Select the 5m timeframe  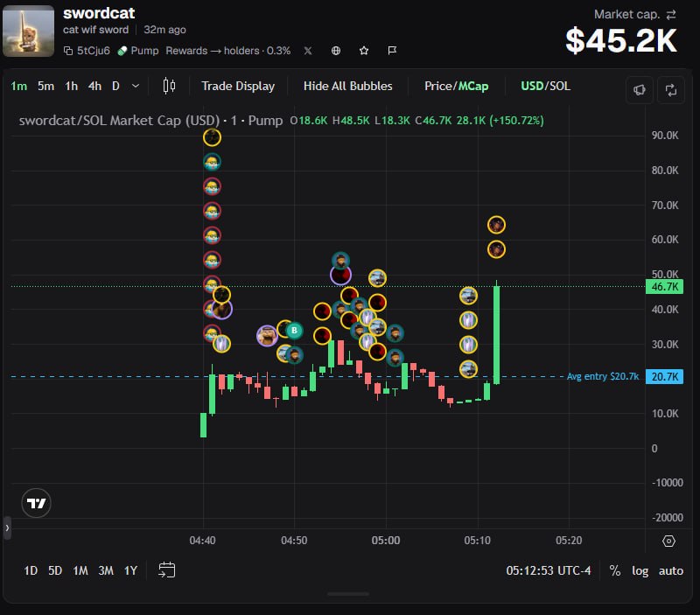click(x=45, y=86)
